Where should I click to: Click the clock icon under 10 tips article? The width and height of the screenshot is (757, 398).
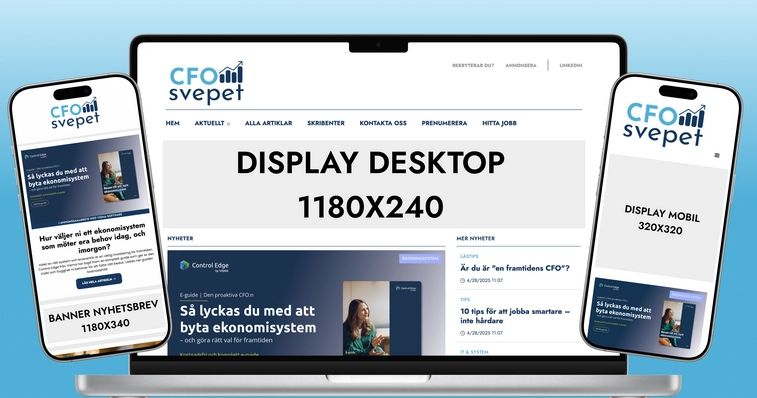click(463, 333)
